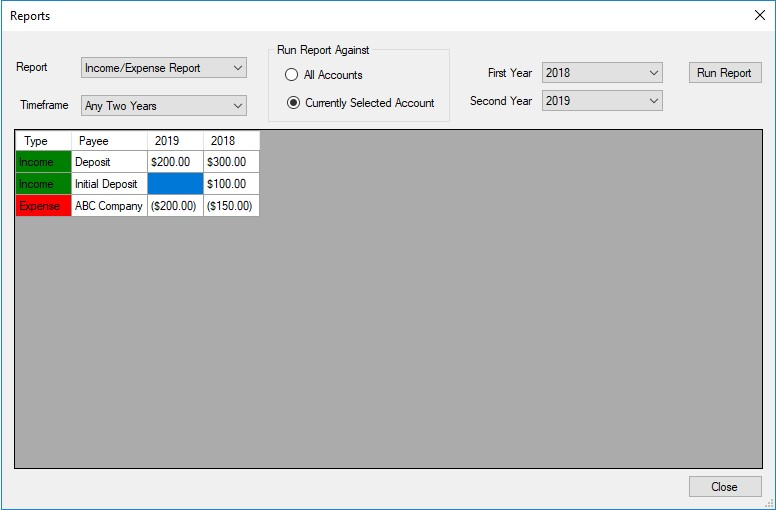Open the First Year dropdown
Image resolution: width=776 pixels, height=510 pixels.
602,73
